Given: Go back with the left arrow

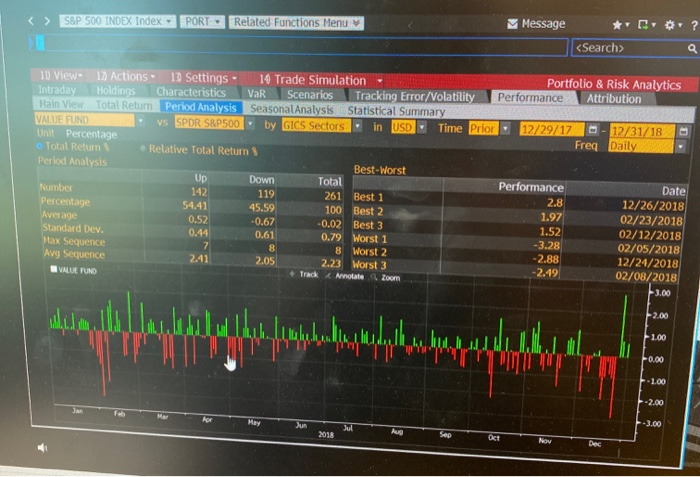Looking at the screenshot, I should click(x=31, y=21).
